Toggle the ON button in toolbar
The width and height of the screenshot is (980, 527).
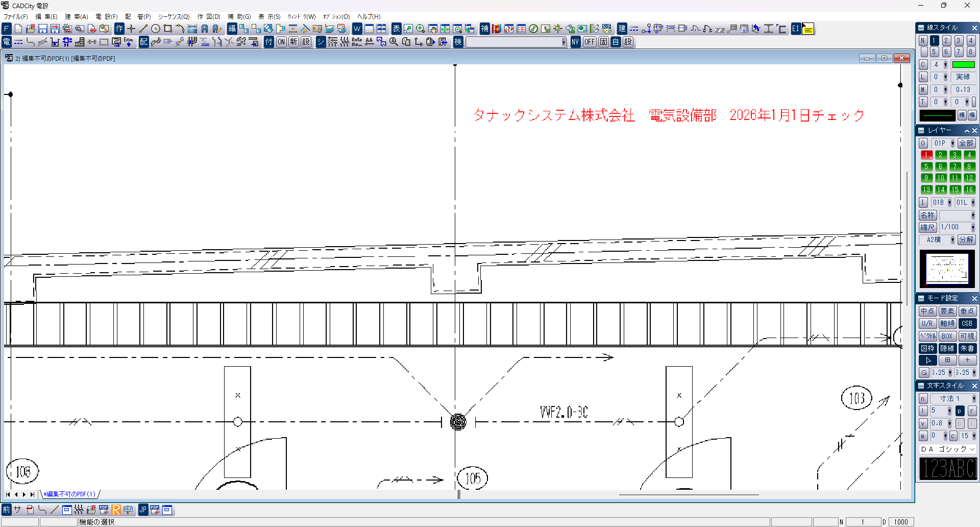click(281, 42)
